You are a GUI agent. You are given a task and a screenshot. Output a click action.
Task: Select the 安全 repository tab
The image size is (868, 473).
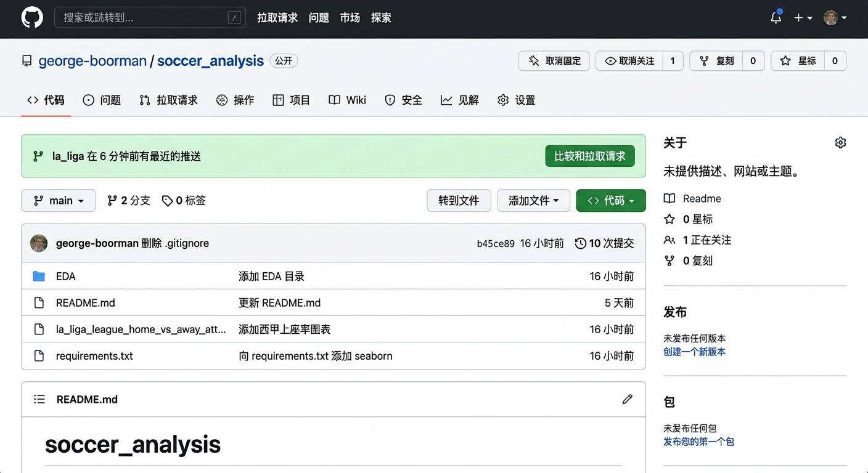pos(403,100)
